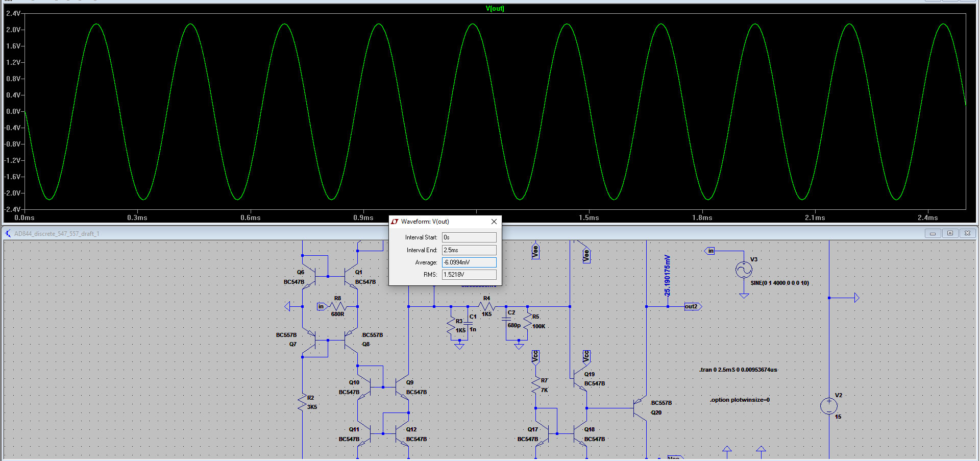
Task: Select PNP transistor Q8 symbol
Action: (x=351, y=340)
